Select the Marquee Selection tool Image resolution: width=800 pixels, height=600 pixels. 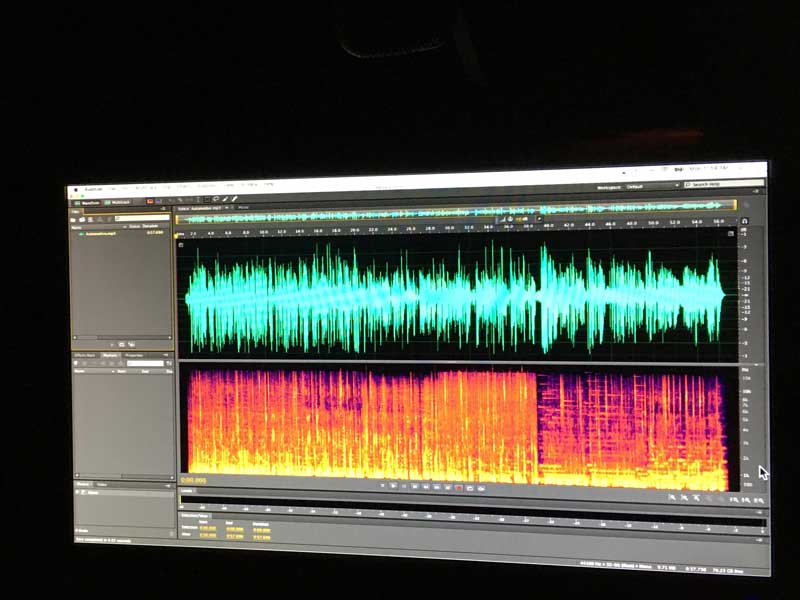[207, 199]
